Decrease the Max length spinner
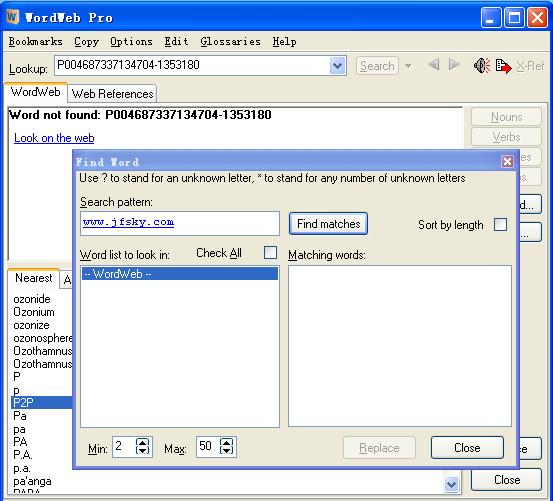This screenshot has width=553, height=501. pos(226,451)
